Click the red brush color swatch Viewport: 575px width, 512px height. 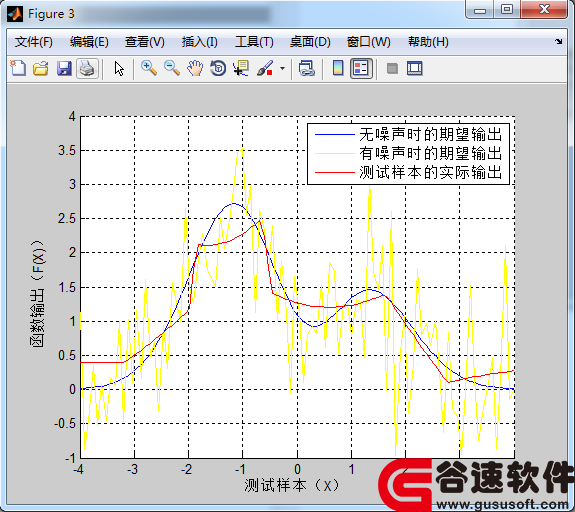[270, 73]
